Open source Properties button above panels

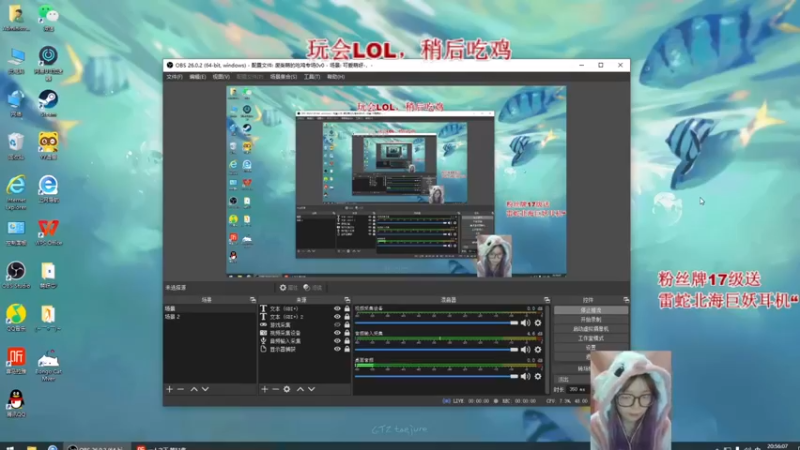[x=288, y=288]
